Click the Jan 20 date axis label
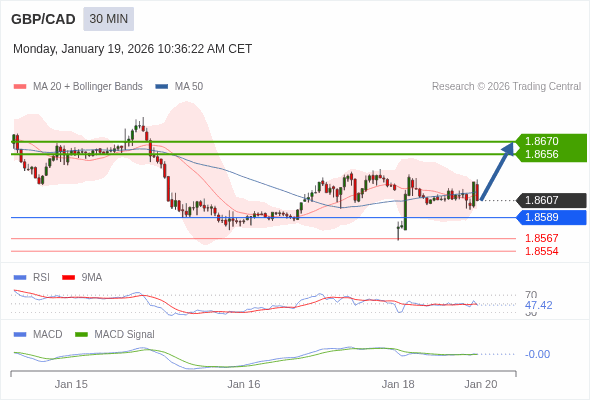This screenshot has height=400, width=590. point(481,384)
